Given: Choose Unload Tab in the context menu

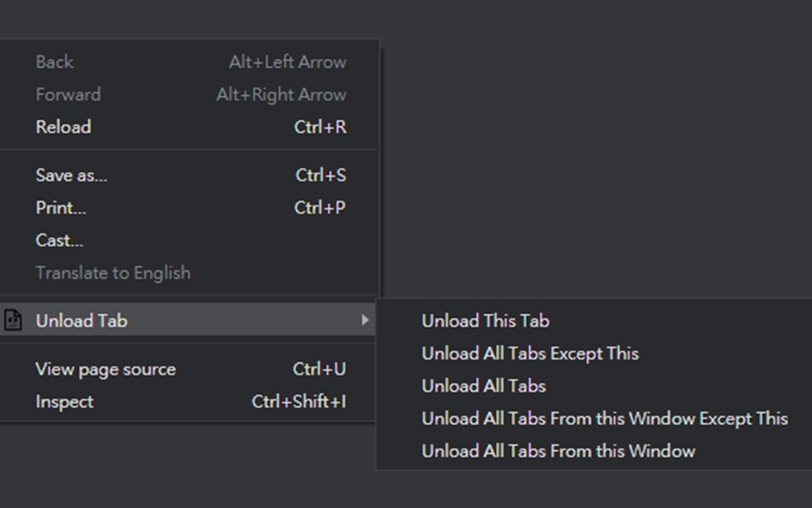Looking at the screenshot, I should (82, 321).
